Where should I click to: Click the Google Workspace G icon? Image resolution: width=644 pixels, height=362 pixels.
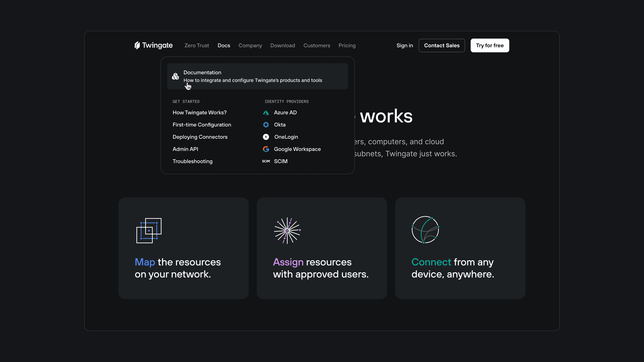[266, 149]
